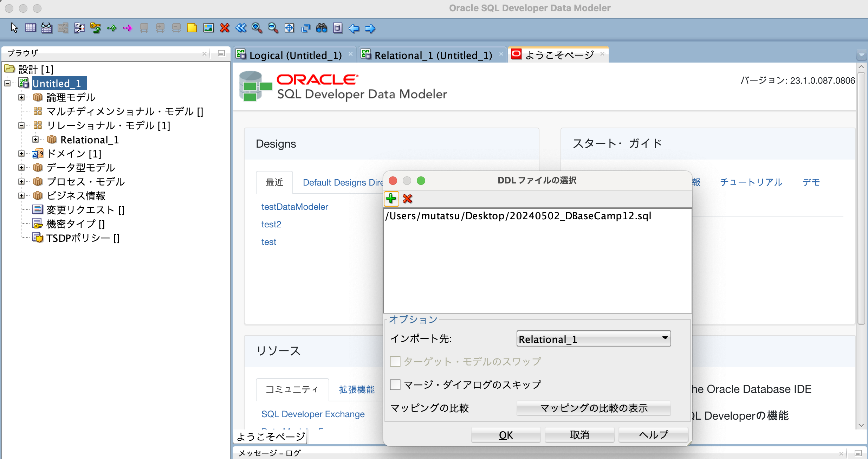
Task: Select the Zoom Out tool
Action: [273, 28]
